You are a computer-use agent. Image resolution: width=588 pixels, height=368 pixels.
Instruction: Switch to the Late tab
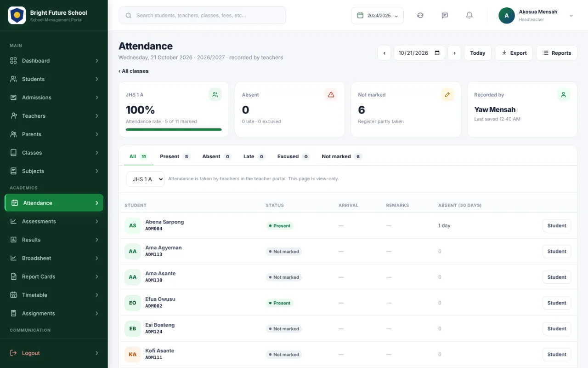(x=254, y=156)
